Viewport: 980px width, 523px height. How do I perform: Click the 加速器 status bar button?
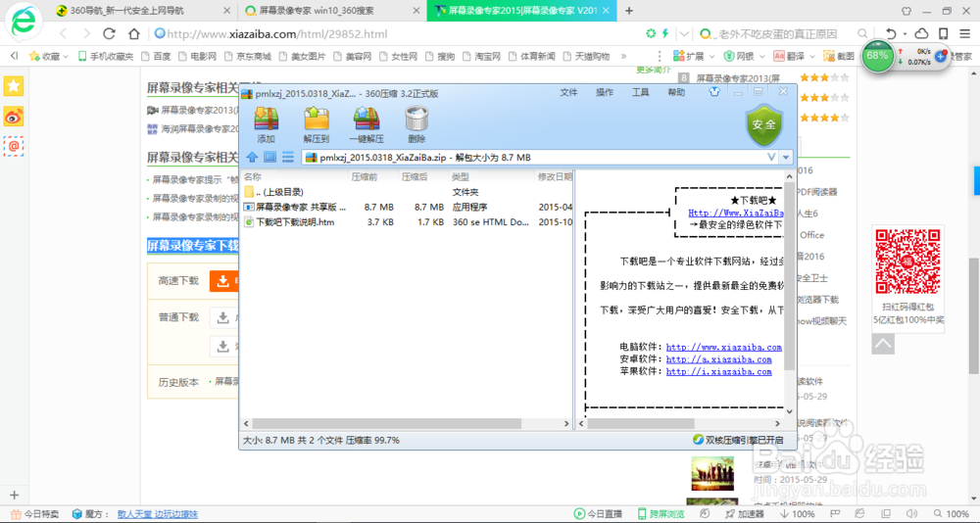click(x=745, y=514)
